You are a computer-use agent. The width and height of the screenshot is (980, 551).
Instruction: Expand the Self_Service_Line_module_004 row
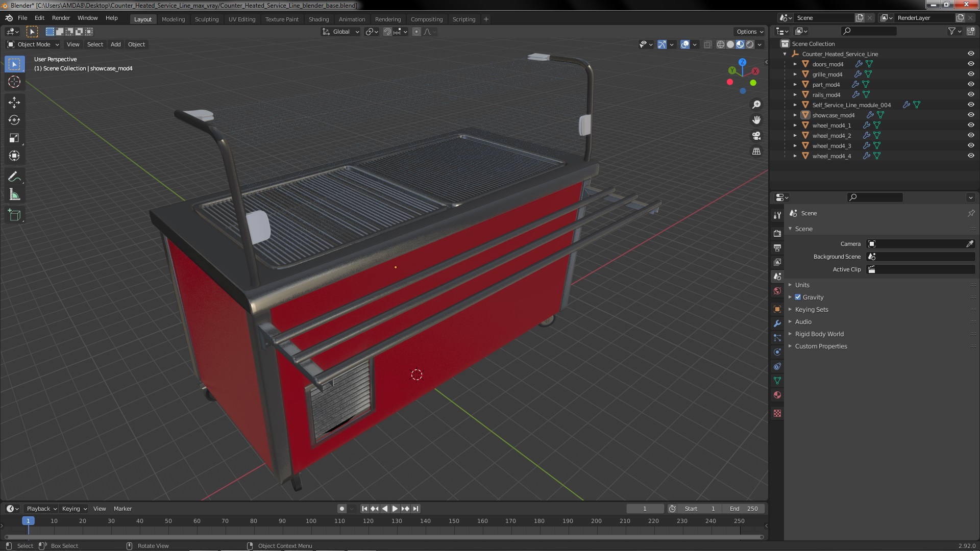(x=795, y=105)
